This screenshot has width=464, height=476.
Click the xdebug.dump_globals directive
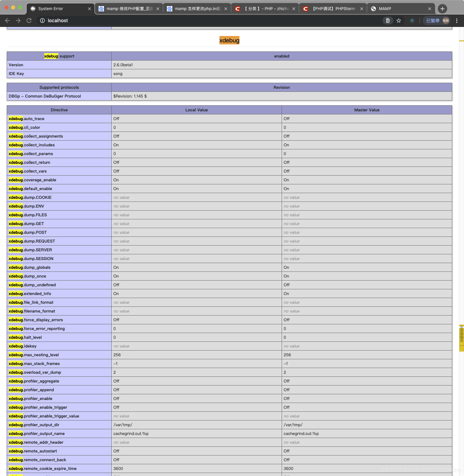[x=30, y=267]
